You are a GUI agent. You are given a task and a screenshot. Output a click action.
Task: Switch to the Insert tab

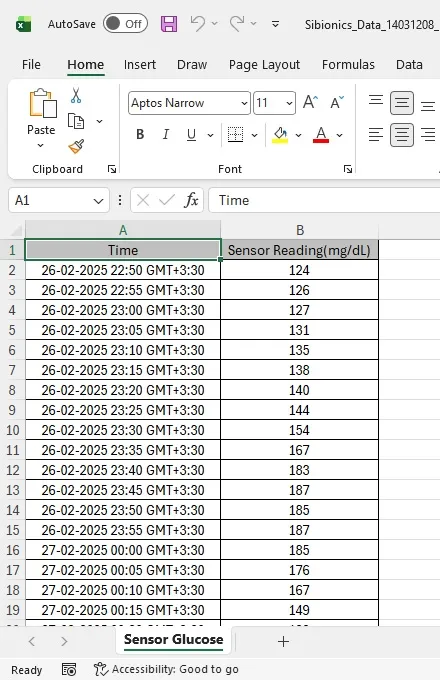(140, 65)
